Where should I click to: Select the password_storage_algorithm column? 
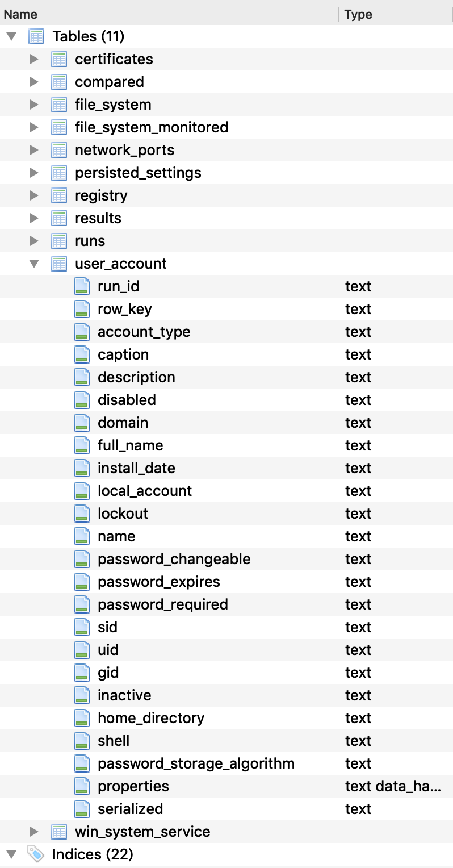(x=196, y=763)
